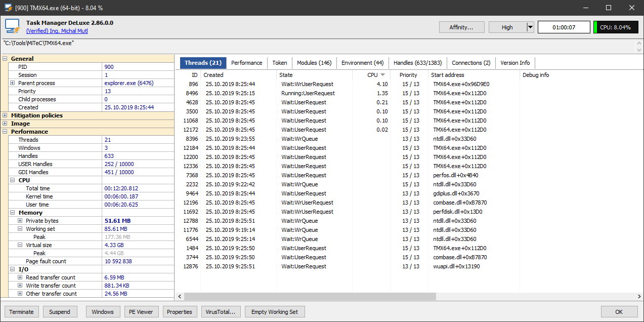Expand the Parent process row
Screen dimensions: 644x322
12,83
